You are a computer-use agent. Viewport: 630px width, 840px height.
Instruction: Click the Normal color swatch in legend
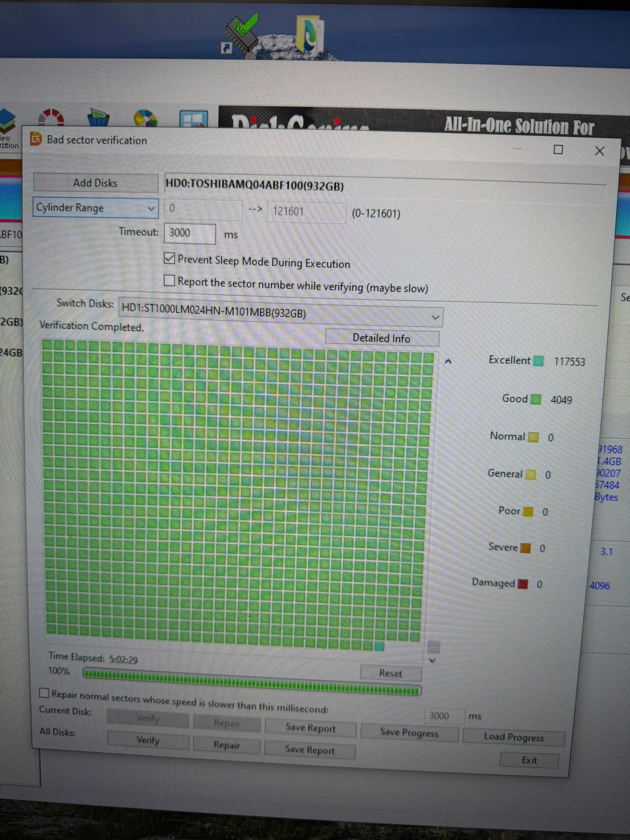pyautogui.click(x=533, y=437)
